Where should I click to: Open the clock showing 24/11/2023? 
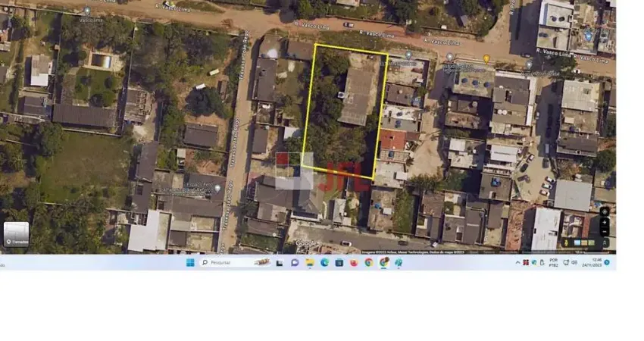[592, 262]
